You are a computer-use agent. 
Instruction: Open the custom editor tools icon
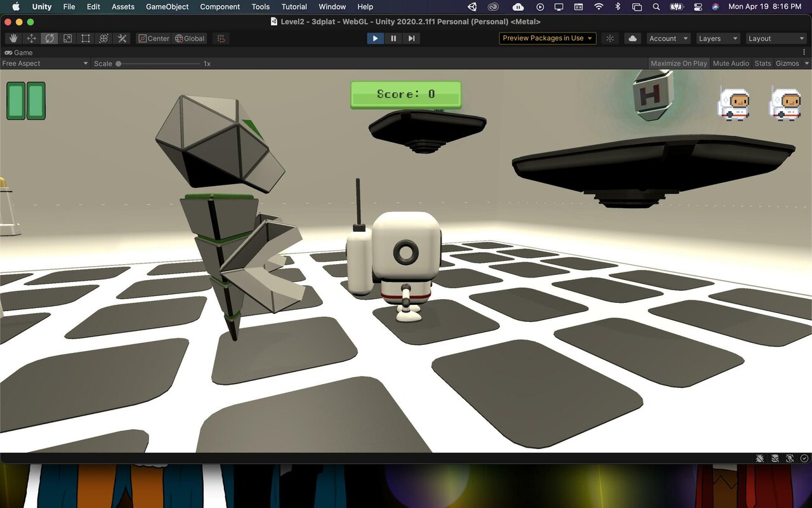point(122,38)
